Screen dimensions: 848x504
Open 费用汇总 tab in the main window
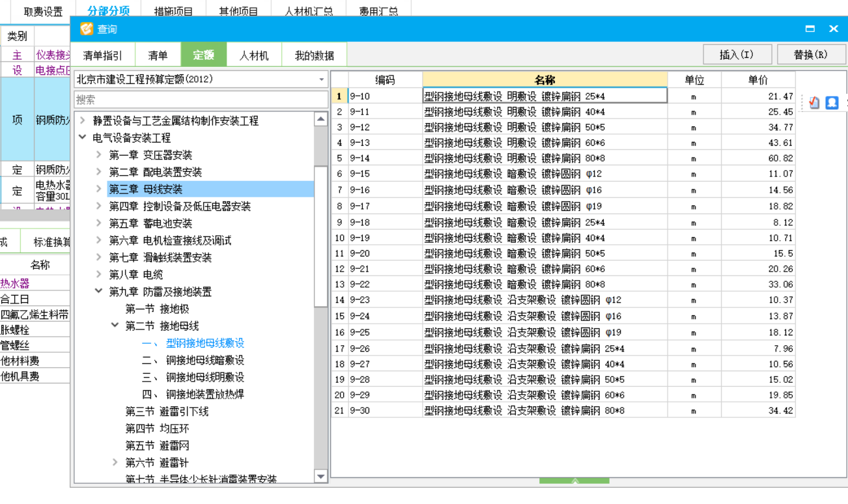pyautogui.click(x=379, y=11)
